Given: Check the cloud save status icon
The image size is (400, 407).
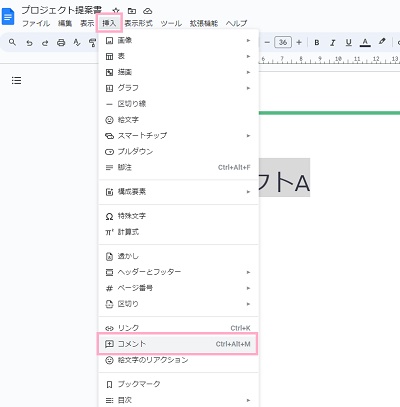Looking at the screenshot, I should (148, 11).
